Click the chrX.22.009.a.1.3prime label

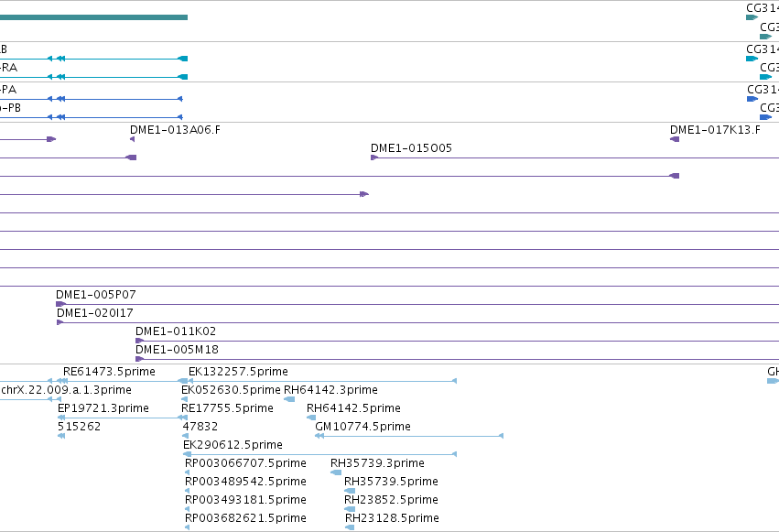[x=66, y=390]
